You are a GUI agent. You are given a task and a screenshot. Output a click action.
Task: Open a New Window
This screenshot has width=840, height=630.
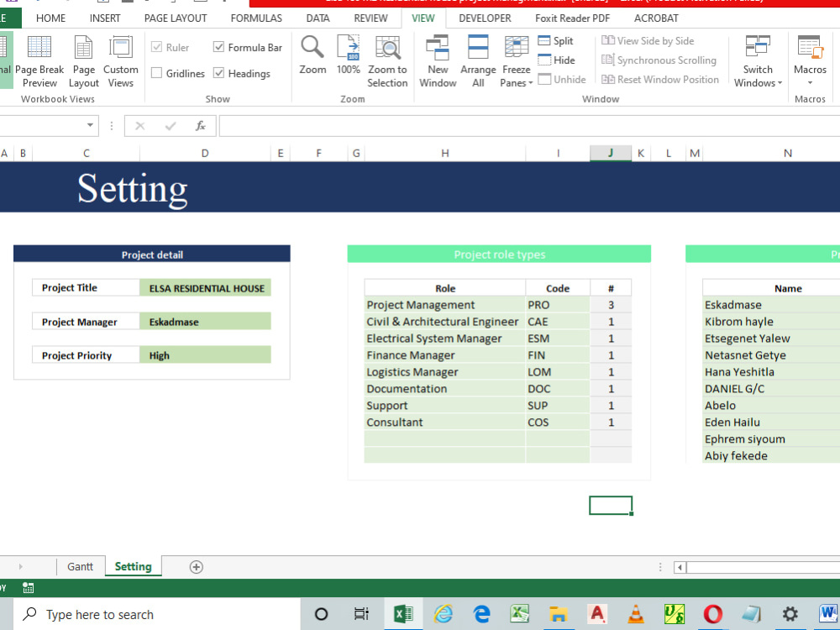click(438, 61)
